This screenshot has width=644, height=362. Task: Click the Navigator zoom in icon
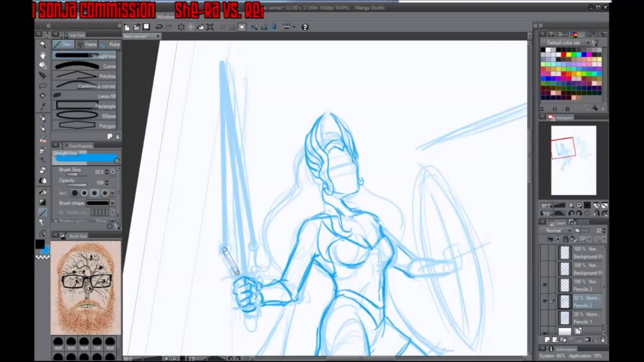[579, 205]
